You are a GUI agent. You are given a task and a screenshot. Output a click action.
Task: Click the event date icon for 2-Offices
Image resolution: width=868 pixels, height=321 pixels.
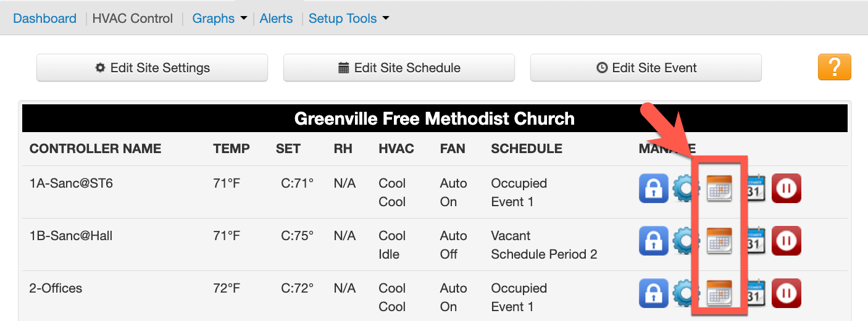756,293
